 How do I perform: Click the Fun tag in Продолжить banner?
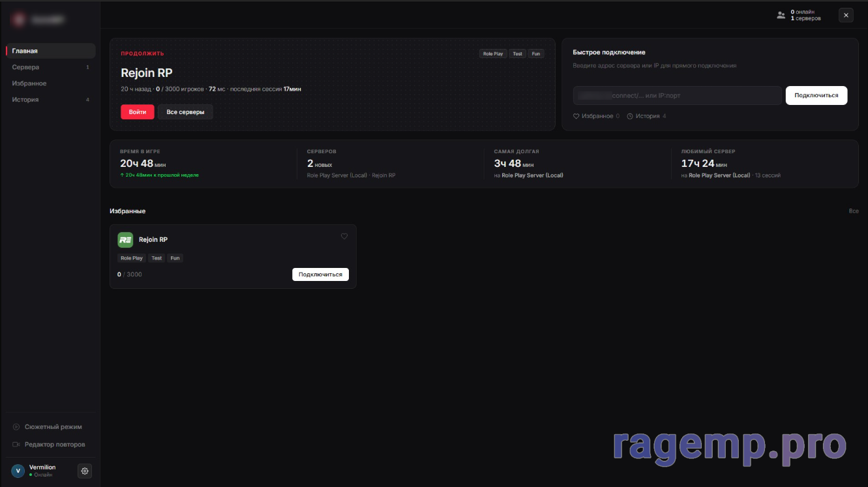[536, 53]
